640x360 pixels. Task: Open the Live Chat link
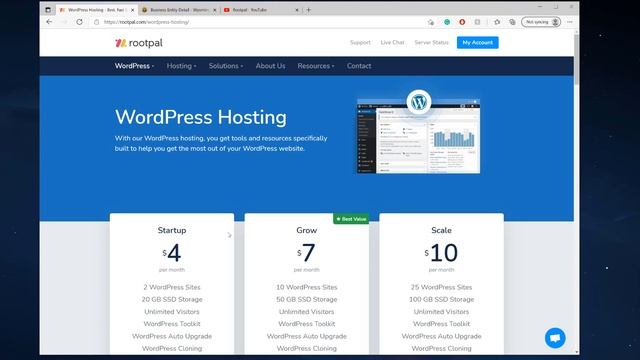[x=392, y=42]
